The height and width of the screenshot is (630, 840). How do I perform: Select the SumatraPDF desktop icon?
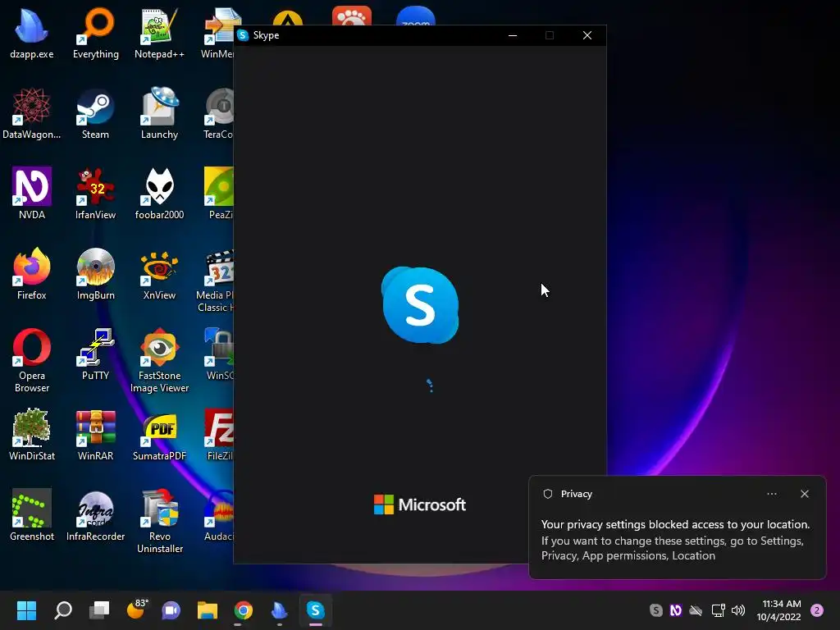pos(159,435)
